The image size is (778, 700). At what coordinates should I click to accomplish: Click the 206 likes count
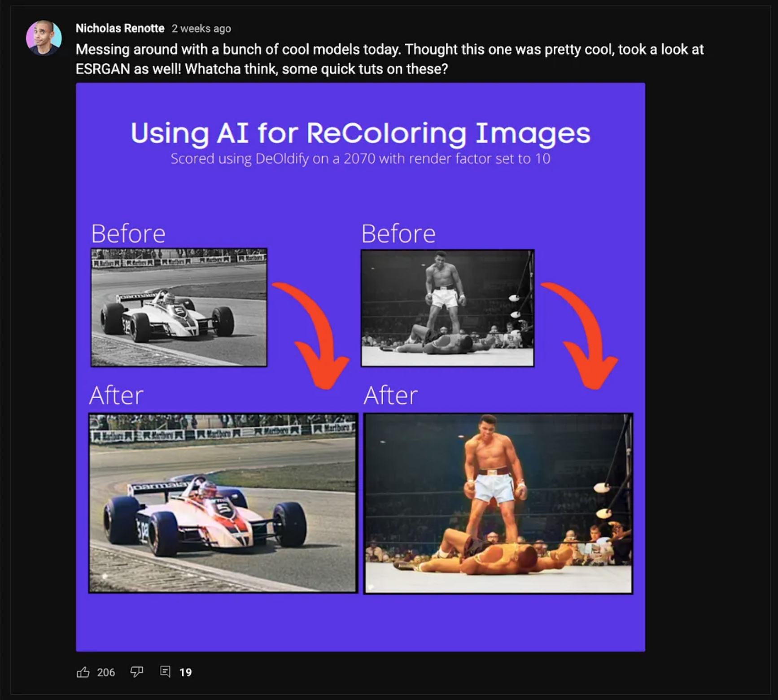[106, 672]
